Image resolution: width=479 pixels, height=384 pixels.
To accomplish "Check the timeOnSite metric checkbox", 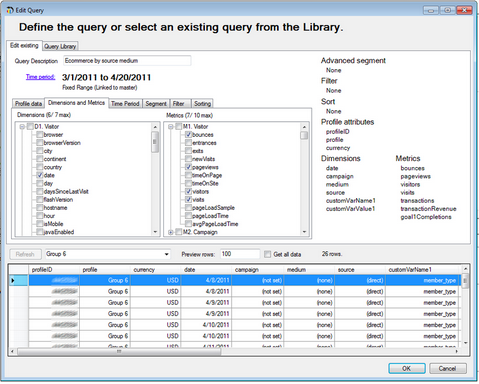I will tap(188, 183).
